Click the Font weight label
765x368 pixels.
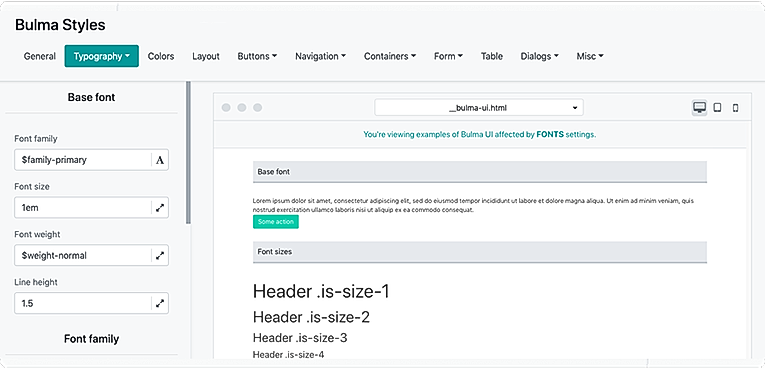pyautogui.click(x=38, y=234)
